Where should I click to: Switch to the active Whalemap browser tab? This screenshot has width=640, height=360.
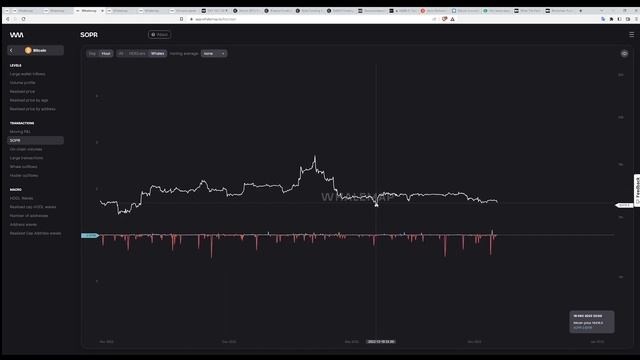[x=89, y=11]
